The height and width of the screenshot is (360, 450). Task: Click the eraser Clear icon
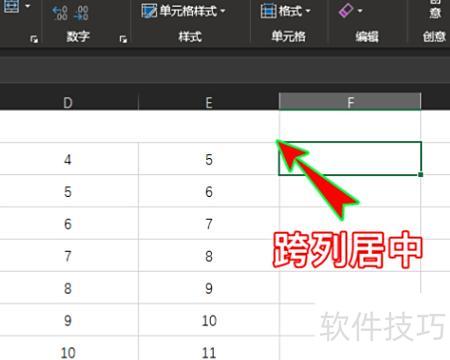tap(346, 11)
